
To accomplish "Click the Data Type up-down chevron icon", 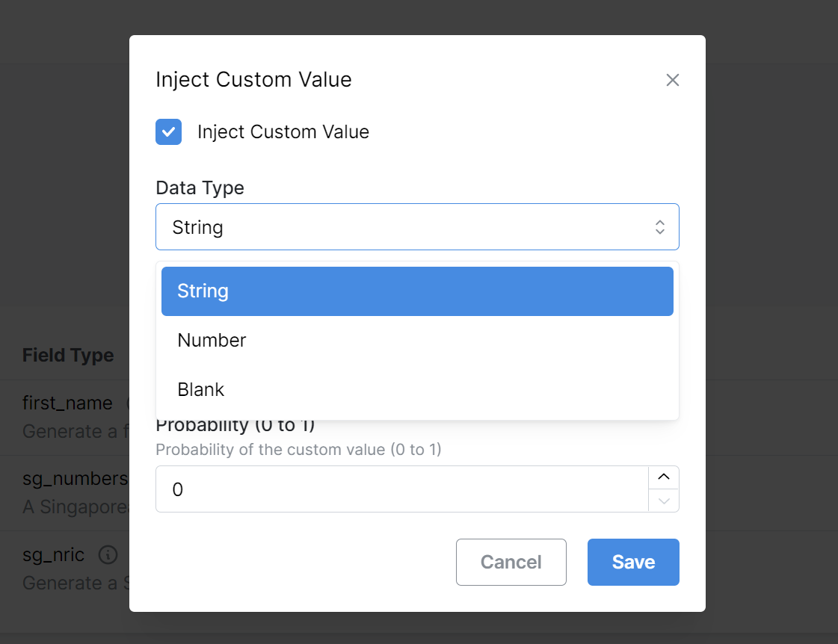I will pos(660,227).
